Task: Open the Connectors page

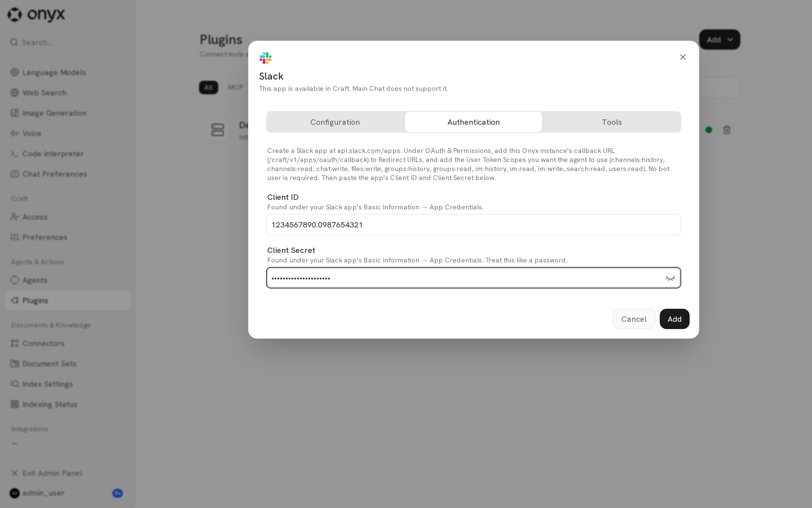Action: (67, 343)
